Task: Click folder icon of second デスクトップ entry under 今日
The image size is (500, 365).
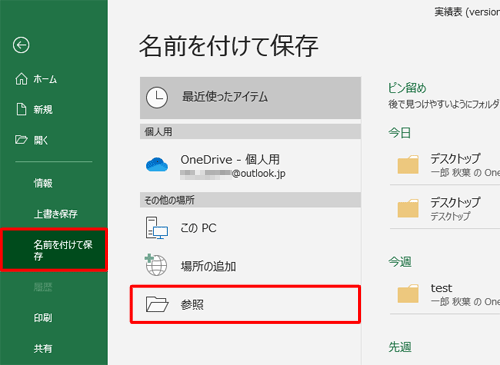Action: pyautogui.click(x=408, y=208)
